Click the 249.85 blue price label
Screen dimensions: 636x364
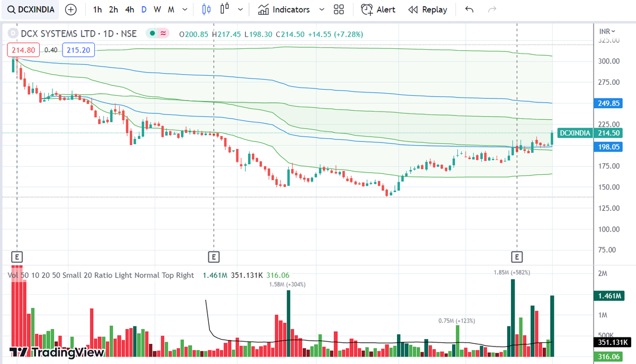click(x=609, y=103)
